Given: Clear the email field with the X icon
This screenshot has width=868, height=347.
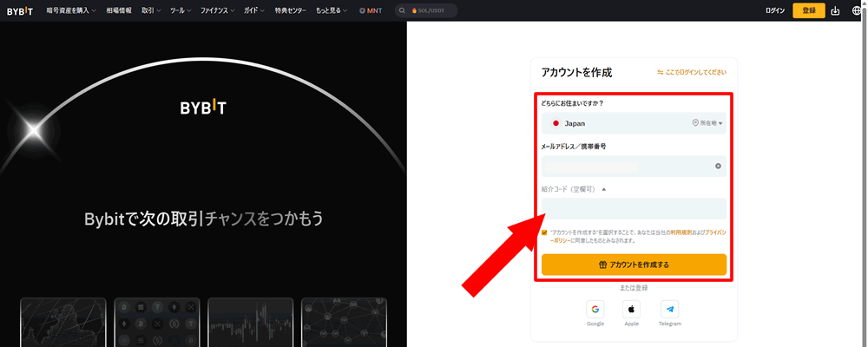Looking at the screenshot, I should tap(718, 166).
